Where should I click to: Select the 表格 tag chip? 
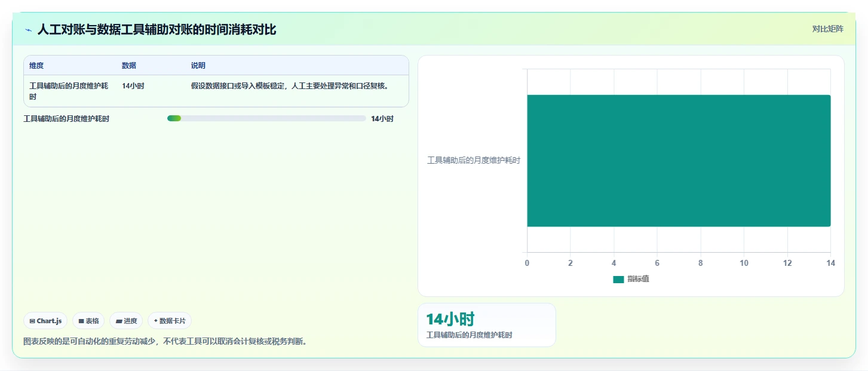(88, 321)
